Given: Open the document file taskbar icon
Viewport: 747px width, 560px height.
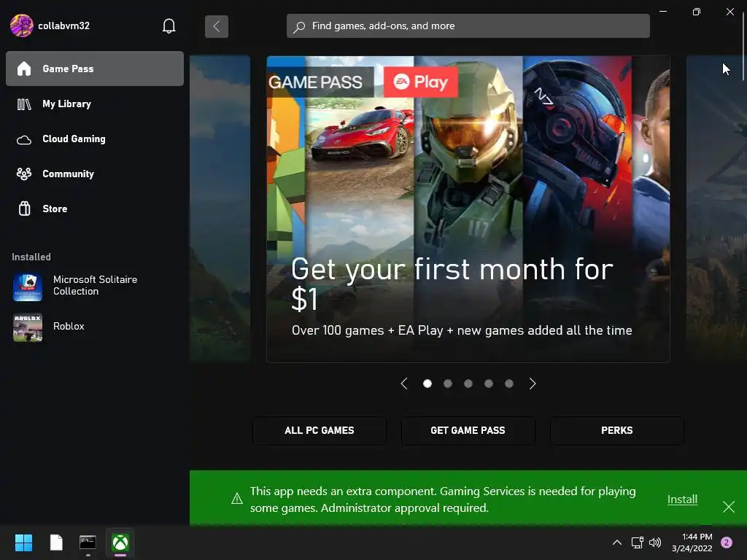Looking at the screenshot, I should click(x=56, y=542).
